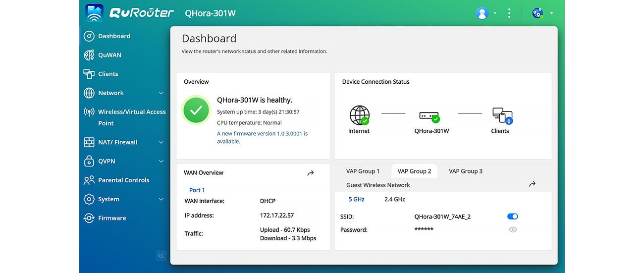644x273 pixels.
Task: Open the dropdown beside header globe icon
Action: click(551, 13)
